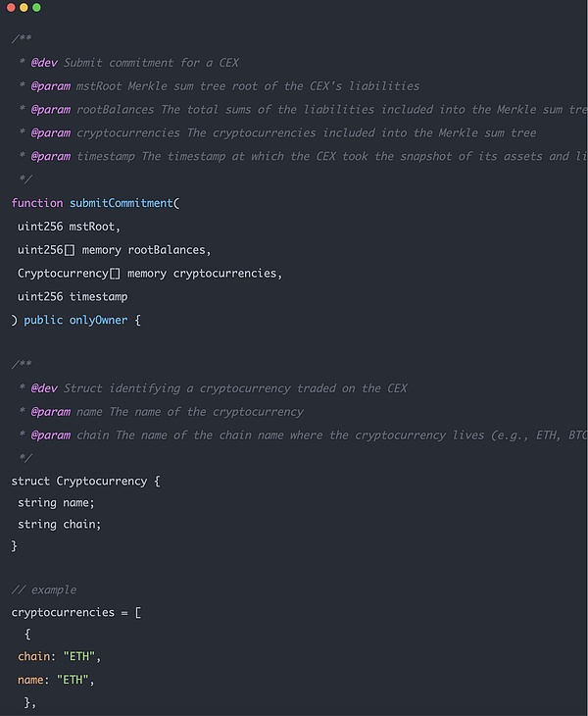
Task: Click the 'string name;' struct field
Action: (x=56, y=503)
